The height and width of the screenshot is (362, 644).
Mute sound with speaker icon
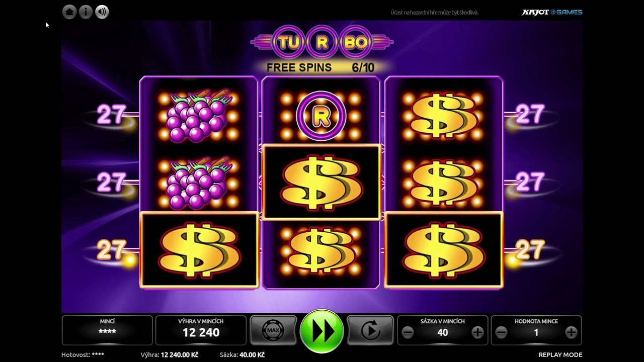pos(102,12)
